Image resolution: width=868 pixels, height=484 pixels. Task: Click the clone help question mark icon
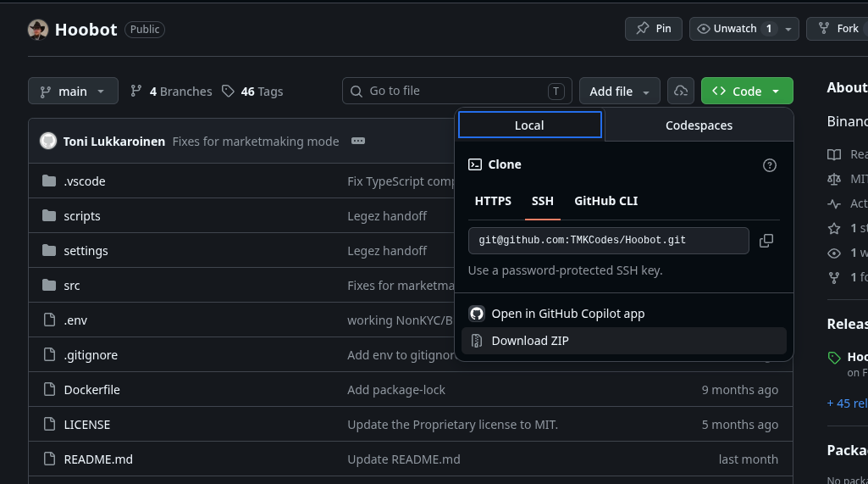tap(770, 165)
